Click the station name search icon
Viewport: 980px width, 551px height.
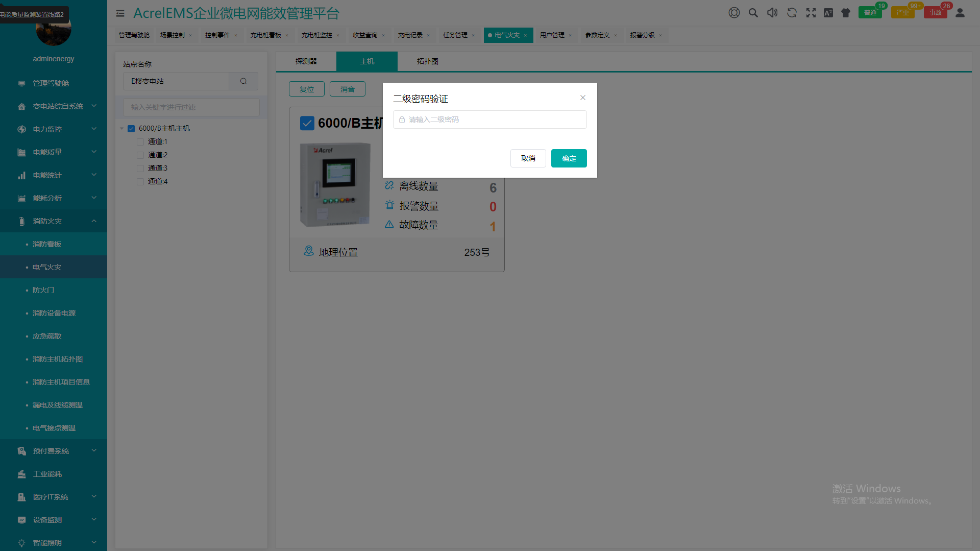(243, 81)
